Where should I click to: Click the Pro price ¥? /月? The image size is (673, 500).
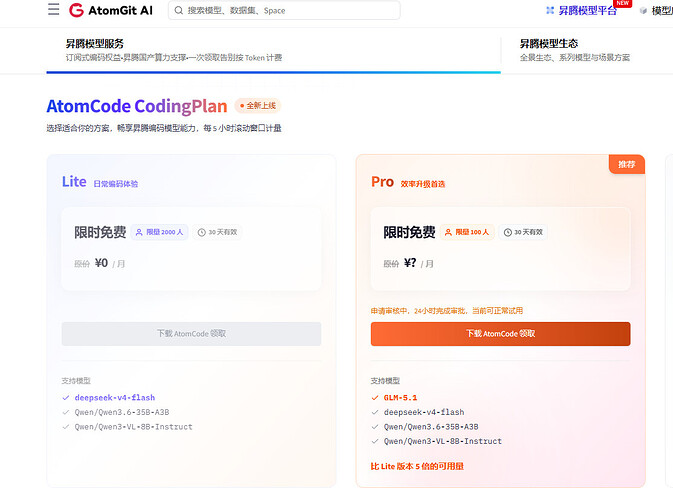point(418,263)
